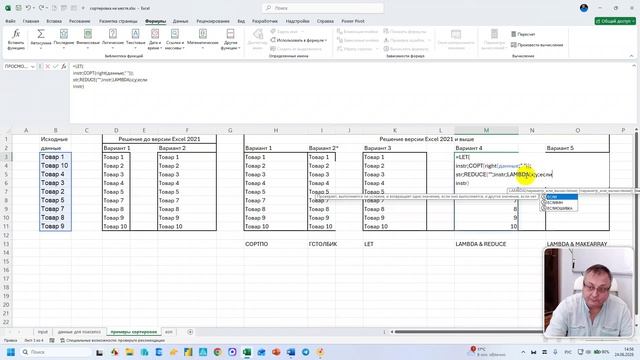Click the save icon in the title bar
The height and width of the screenshot is (360, 640).
(19, 8)
